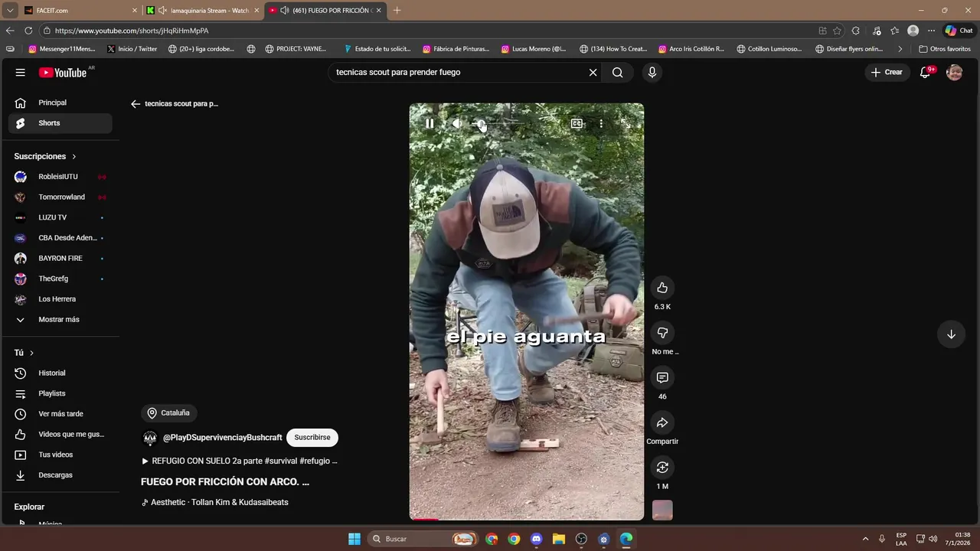Go to the next Short with down arrow

[951, 334]
